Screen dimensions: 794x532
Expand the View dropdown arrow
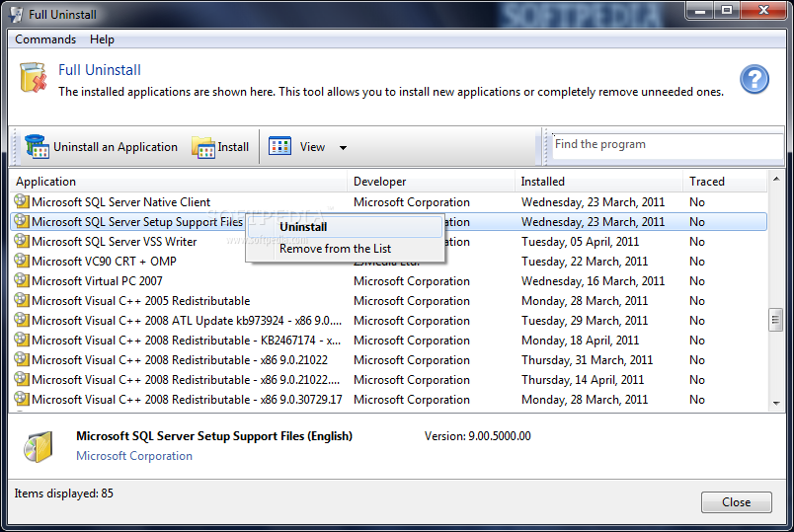point(343,148)
